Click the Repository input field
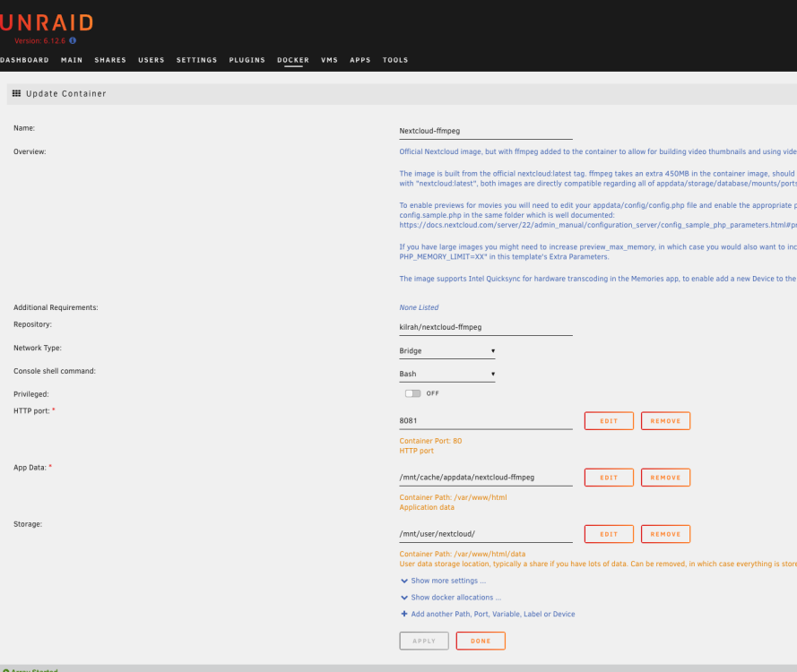This screenshot has height=672, width=797. [485, 327]
